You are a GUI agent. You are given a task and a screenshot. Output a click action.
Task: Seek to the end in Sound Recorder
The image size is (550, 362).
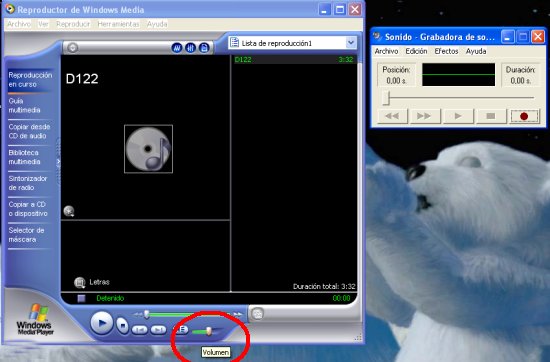tap(425, 116)
